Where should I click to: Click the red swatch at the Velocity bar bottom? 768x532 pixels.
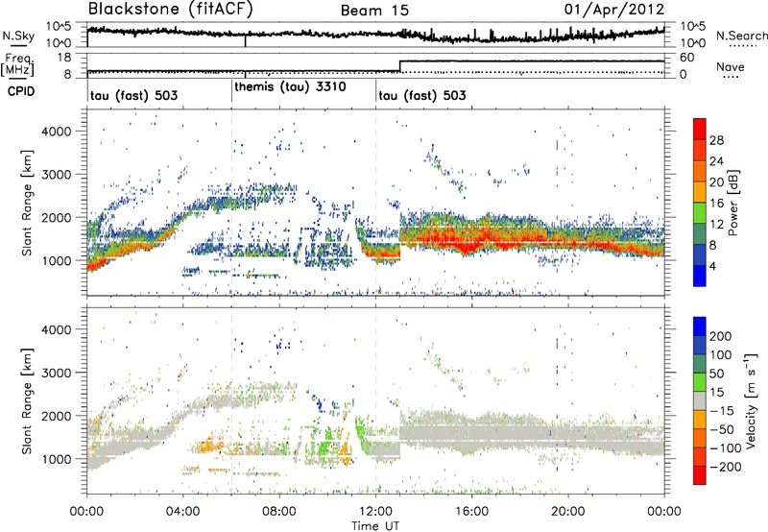point(700,475)
